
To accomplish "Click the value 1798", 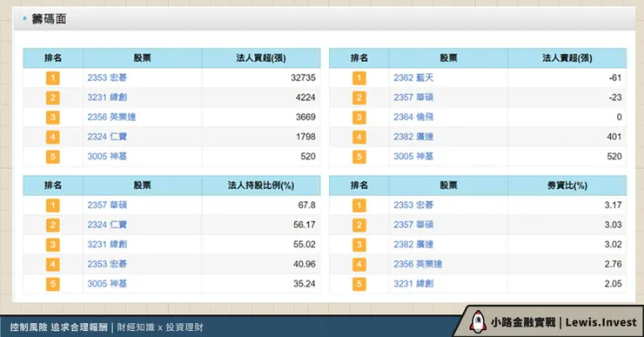I will 305,137.
